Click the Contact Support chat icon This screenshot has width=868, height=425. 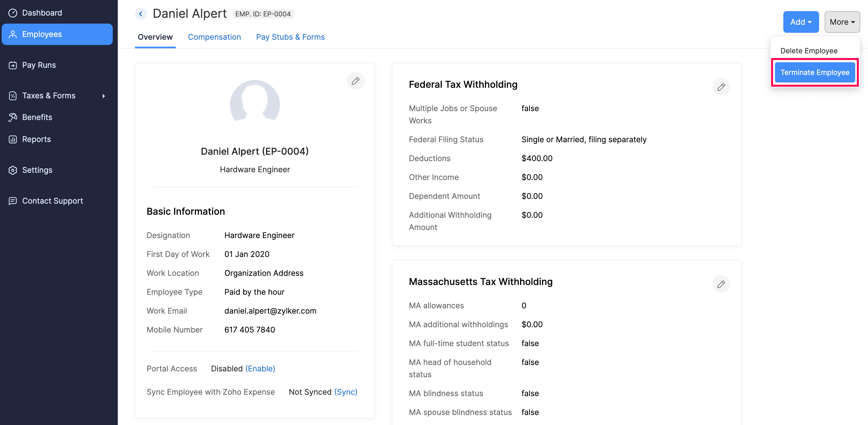[x=13, y=201]
